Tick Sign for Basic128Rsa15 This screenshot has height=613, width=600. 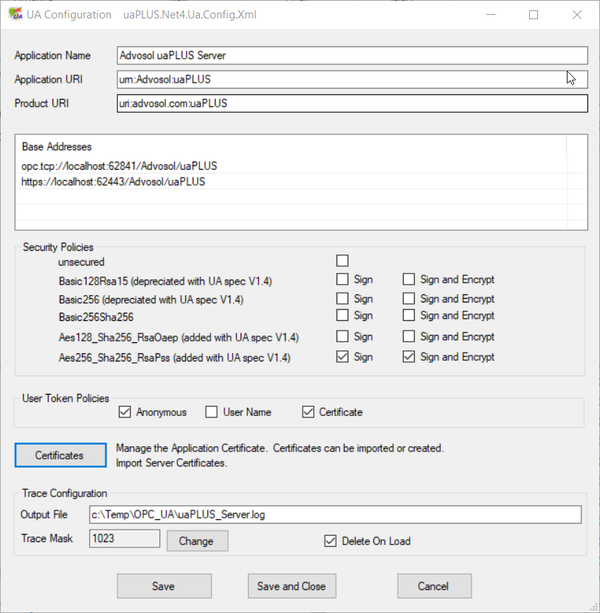click(x=342, y=279)
